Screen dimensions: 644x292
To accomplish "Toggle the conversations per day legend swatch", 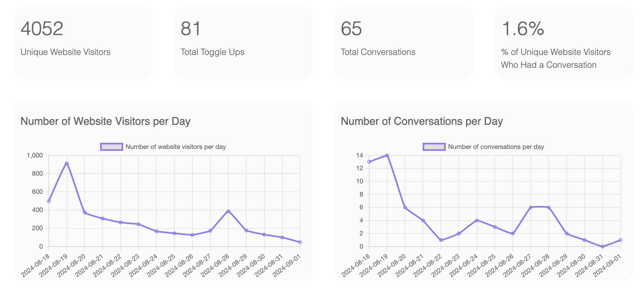I will pyautogui.click(x=434, y=147).
